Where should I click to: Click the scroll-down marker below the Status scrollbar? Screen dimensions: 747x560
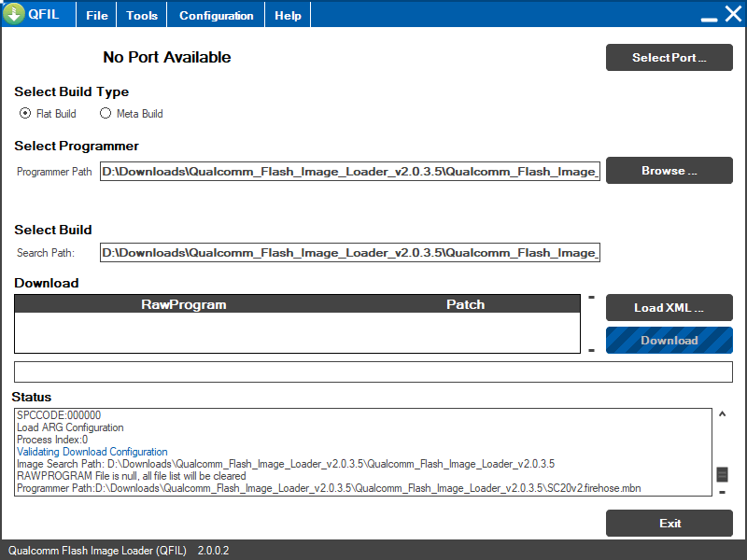point(721,492)
